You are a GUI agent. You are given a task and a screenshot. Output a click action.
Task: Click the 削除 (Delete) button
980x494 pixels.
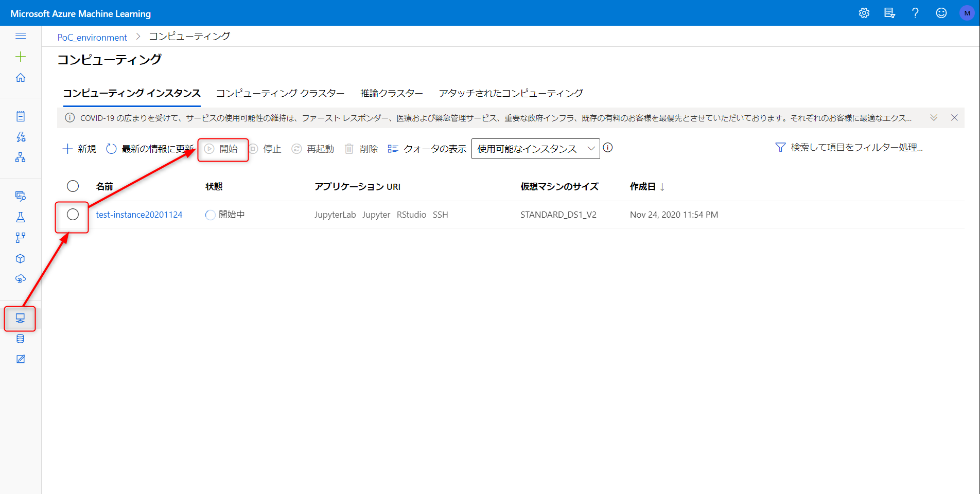click(x=361, y=149)
